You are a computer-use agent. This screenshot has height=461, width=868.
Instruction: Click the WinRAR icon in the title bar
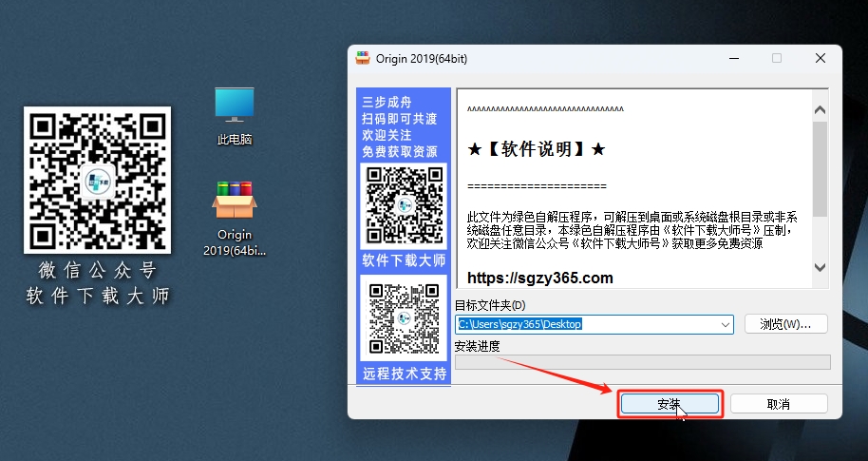[363, 58]
